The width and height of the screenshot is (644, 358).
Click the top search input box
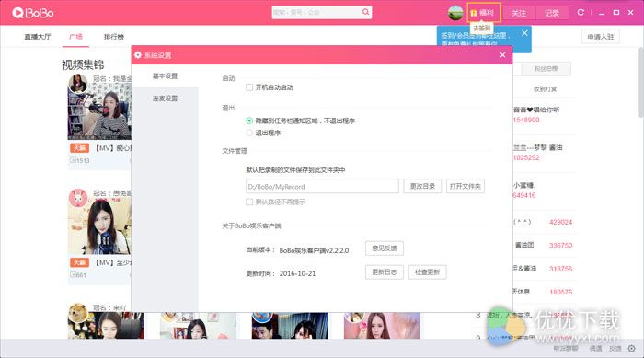(316, 12)
